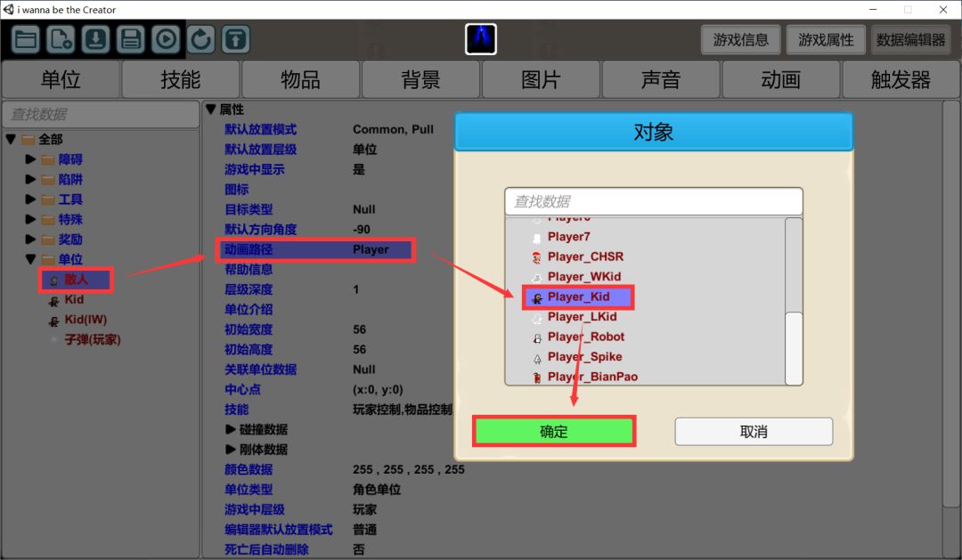Click the download/import toolbar icon

(x=96, y=39)
